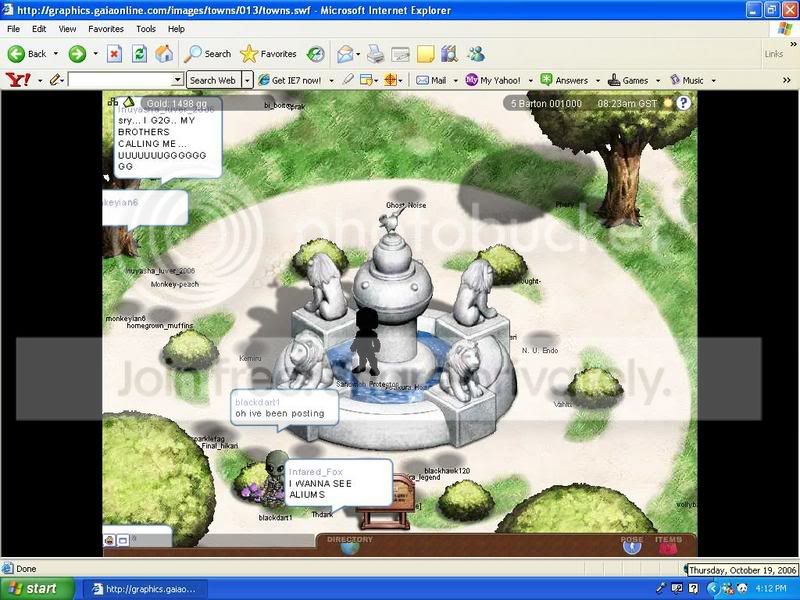Viewport: 800px width, 600px height.
Task: Click the Mail envelope icon in the IE toolbar
Action: click(345, 54)
